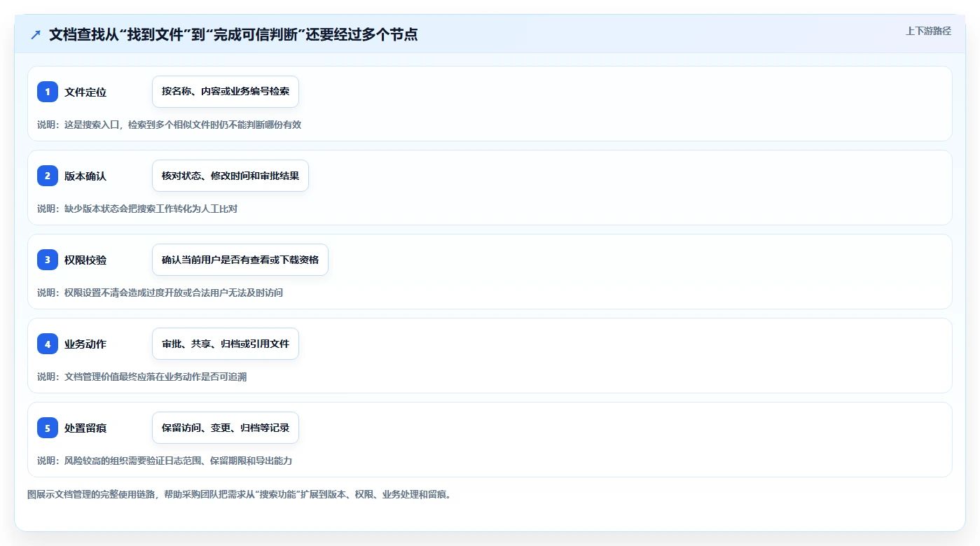The height and width of the screenshot is (546, 980).
Task: Select the 按名称、内容或业务编号检索 box
Action: [x=226, y=92]
